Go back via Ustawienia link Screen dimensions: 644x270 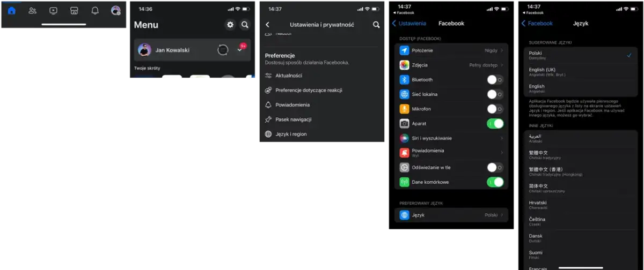[x=409, y=24]
